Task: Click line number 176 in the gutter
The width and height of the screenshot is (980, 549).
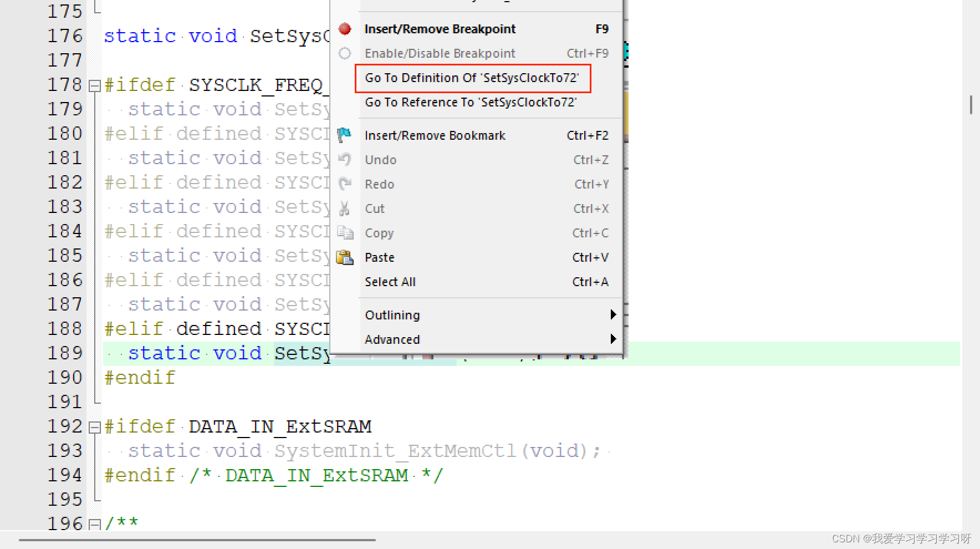Action: point(65,36)
